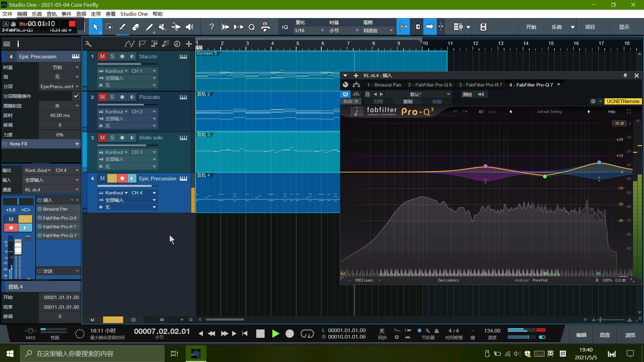Open inspector 时基 节拍 dropdown
644x362 pixels.
(x=59, y=67)
